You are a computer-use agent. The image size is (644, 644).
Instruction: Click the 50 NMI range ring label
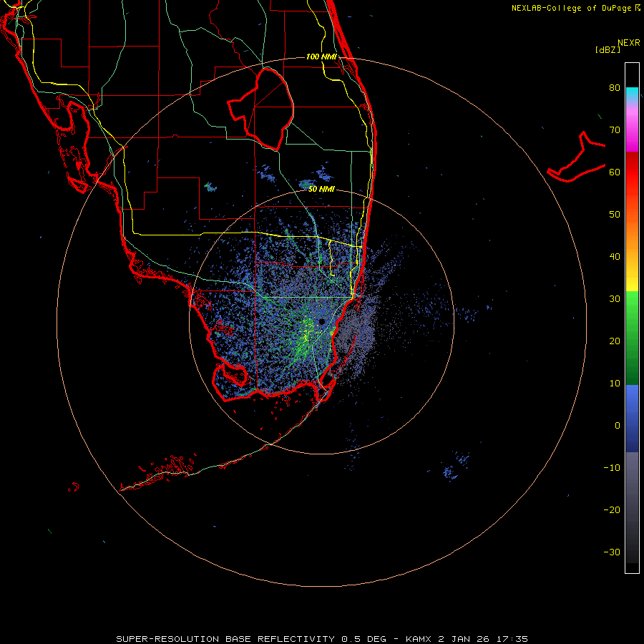pos(321,189)
